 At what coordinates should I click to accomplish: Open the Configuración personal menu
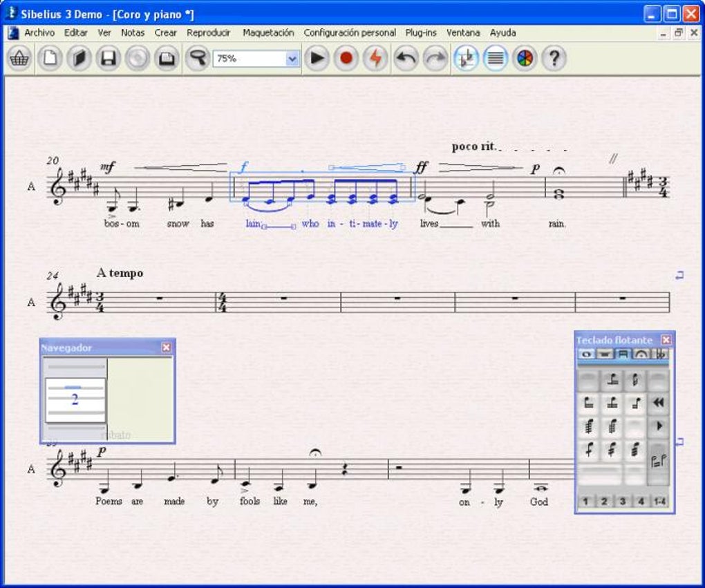[350, 32]
